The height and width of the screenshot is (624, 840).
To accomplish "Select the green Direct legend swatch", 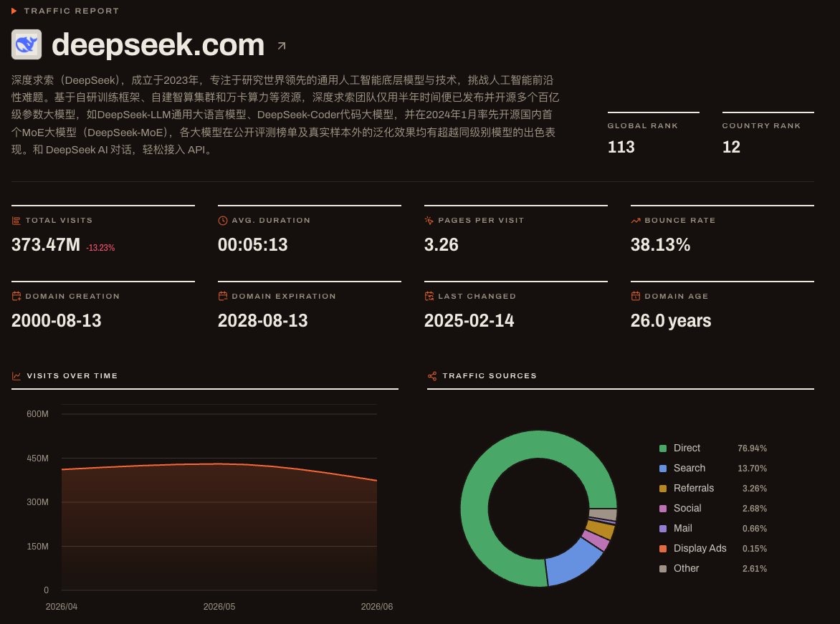I will [663, 448].
